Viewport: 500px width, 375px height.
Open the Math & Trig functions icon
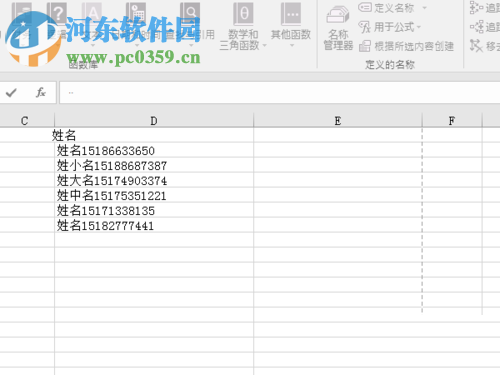click(x=244, y=14)
